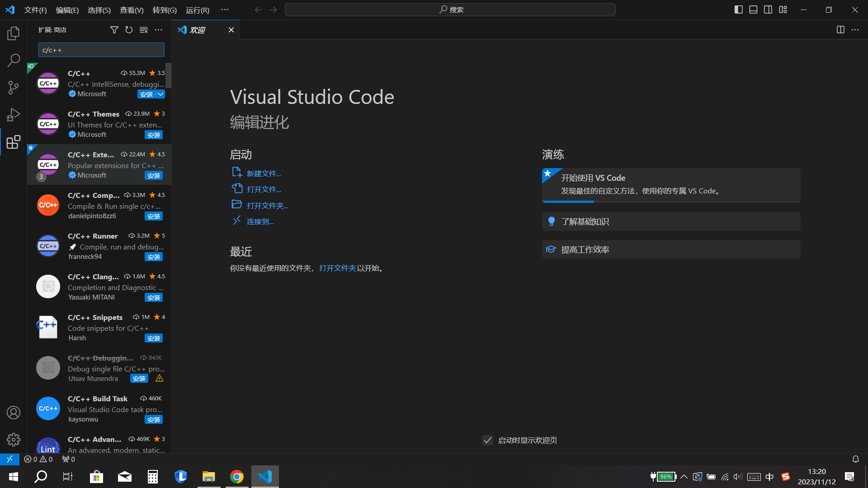This screenshot has width=868, height=488.
Task: Open Source Control view in activity bar
Action: 14,87
